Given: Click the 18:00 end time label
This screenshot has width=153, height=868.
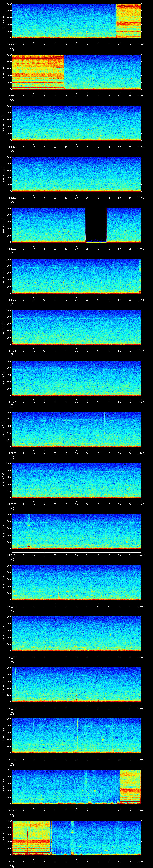Looking at the screenshot, I should (x=141, y=197).
